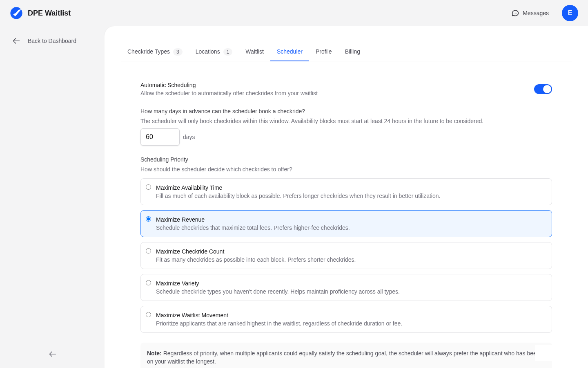Disable the Automatic Scheduling toggle

[543, 89]
